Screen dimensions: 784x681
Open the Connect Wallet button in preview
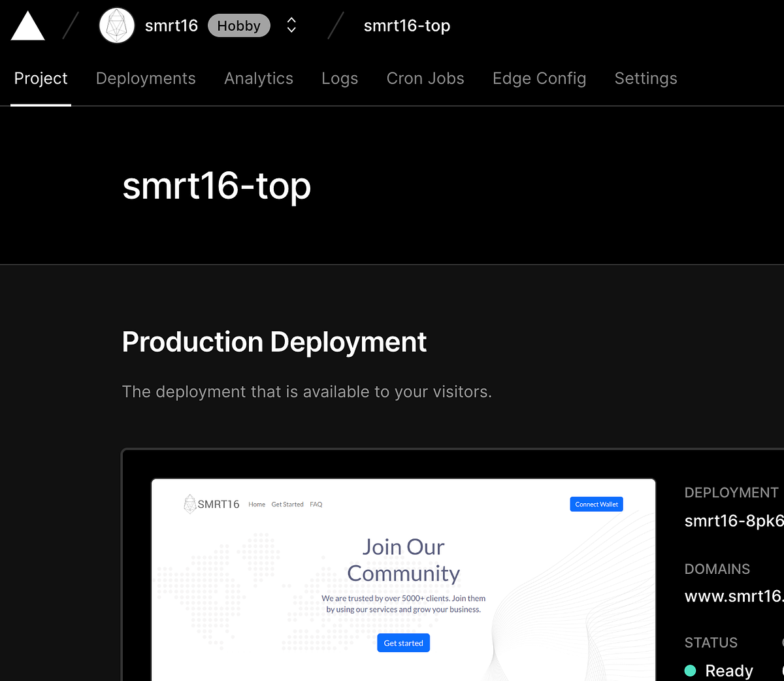tap(596, 504)
